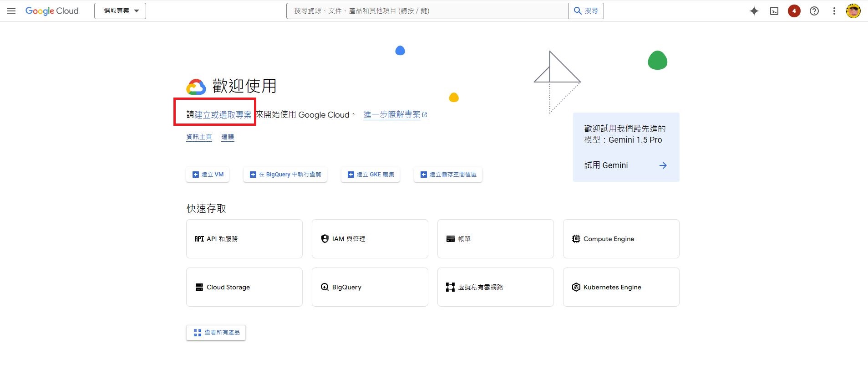Click the 建立儲存空間值區 button
Image resolution: width=868 pixels, height=391 pixels.
pyautogui.click(x=448, y=175)
